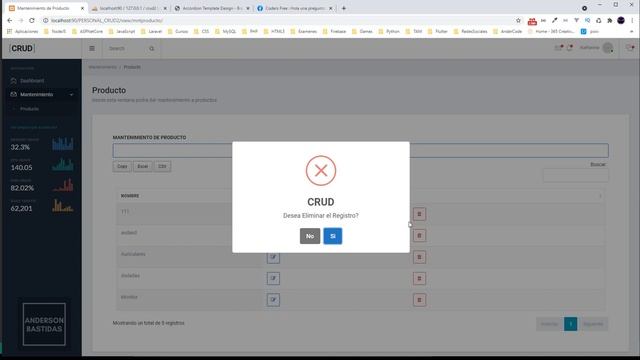This screenshot has width=640, height=360.
Task: Open the user avatar menu in header
Action: pyautogui.click(x=608, y=48)
